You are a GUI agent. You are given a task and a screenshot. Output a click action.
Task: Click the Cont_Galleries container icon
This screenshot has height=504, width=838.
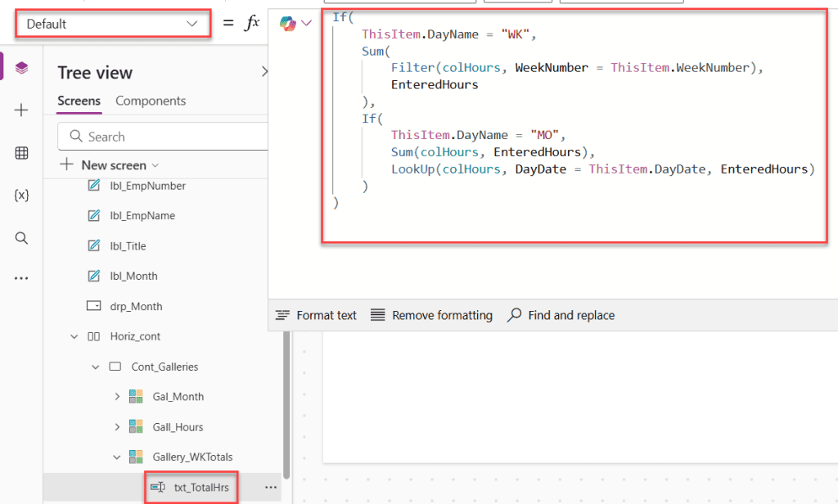(115, 367)
